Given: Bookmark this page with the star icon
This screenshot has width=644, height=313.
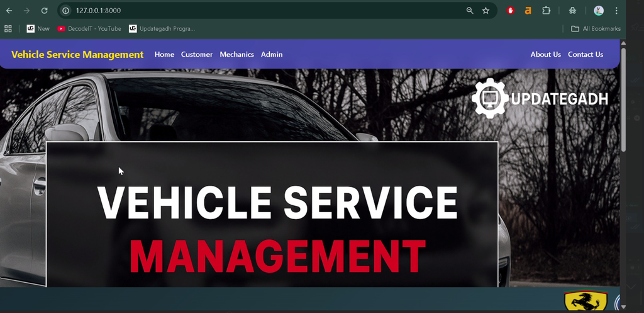Looking at the screenshot, I should click(486, 11).
